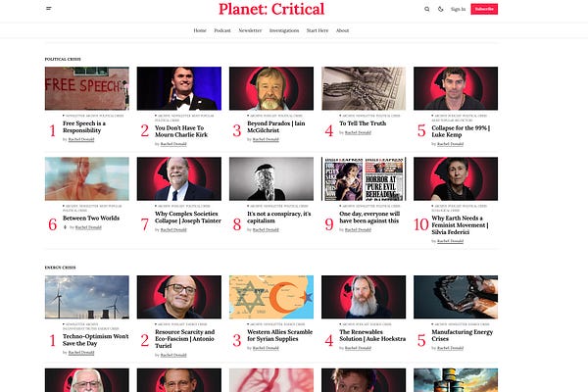The width and height of the screenshot is (588, 392).
Task: Open 'Manufacturing Energy Crises' article title
Action: pyautogui.click(x=463, y=335)
